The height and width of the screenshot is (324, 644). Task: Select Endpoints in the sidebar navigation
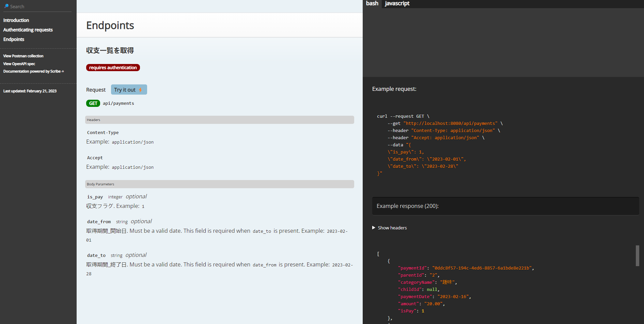[x=14, y=39]
